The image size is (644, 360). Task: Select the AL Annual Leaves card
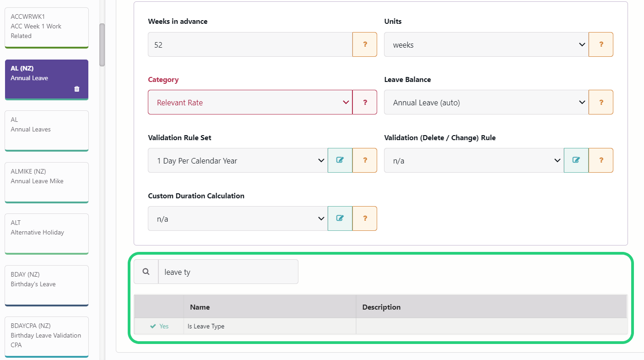click(47, 131)
